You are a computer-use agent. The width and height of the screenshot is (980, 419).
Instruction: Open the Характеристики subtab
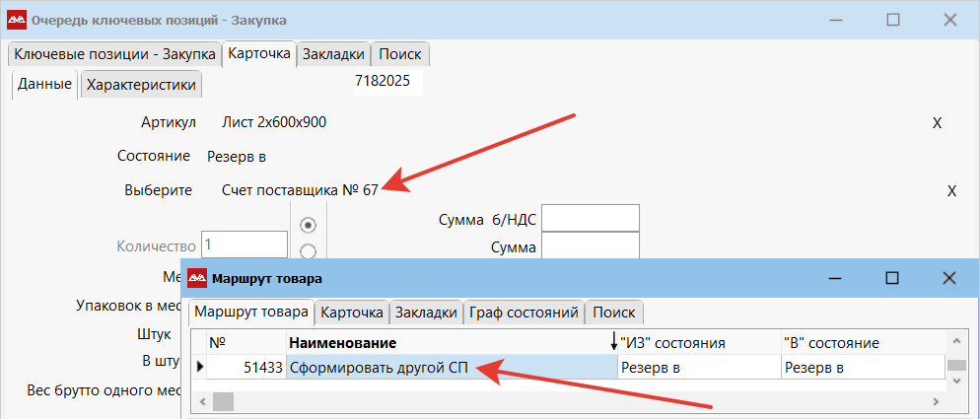coord(141,85)
